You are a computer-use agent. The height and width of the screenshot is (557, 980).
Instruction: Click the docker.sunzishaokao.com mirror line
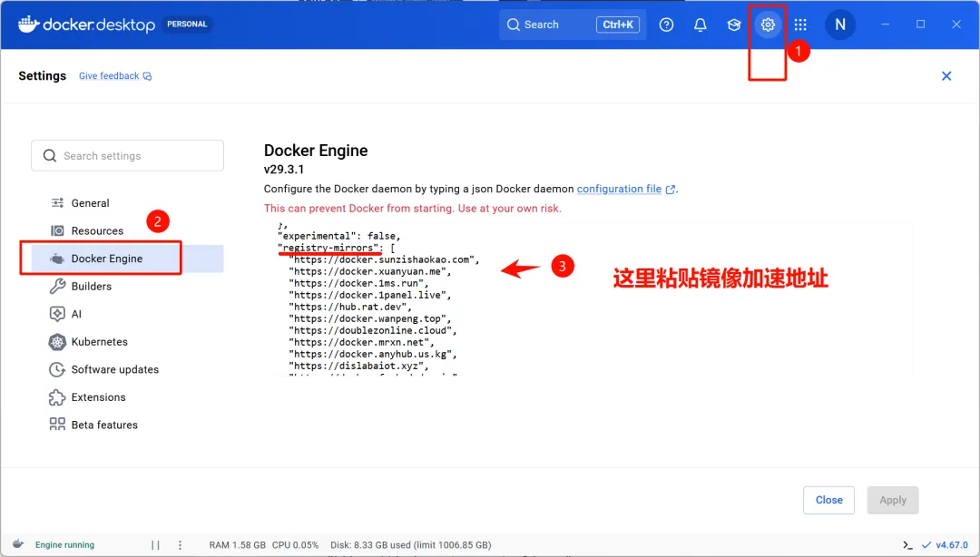[x=384, y=259]
